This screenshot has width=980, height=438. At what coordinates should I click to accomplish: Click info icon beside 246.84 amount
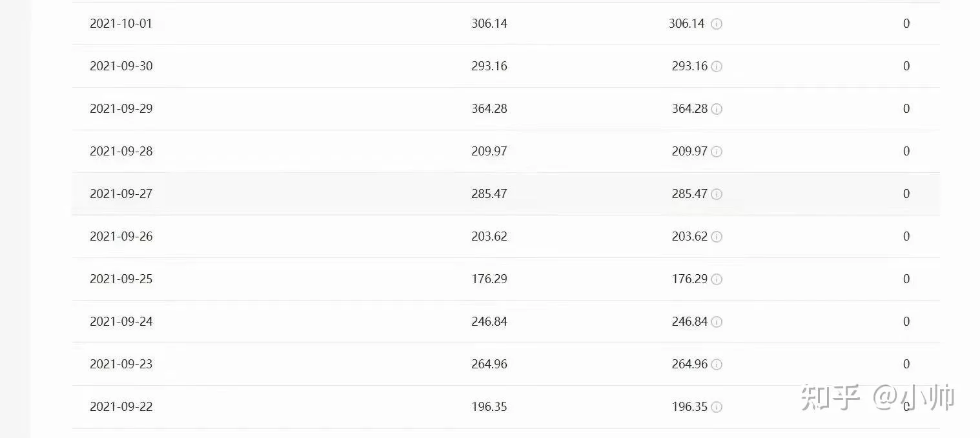click(717, 322)
